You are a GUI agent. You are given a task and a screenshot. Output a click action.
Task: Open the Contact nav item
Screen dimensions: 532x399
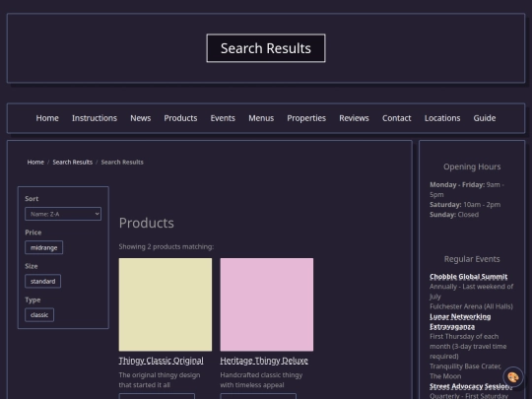397,118
